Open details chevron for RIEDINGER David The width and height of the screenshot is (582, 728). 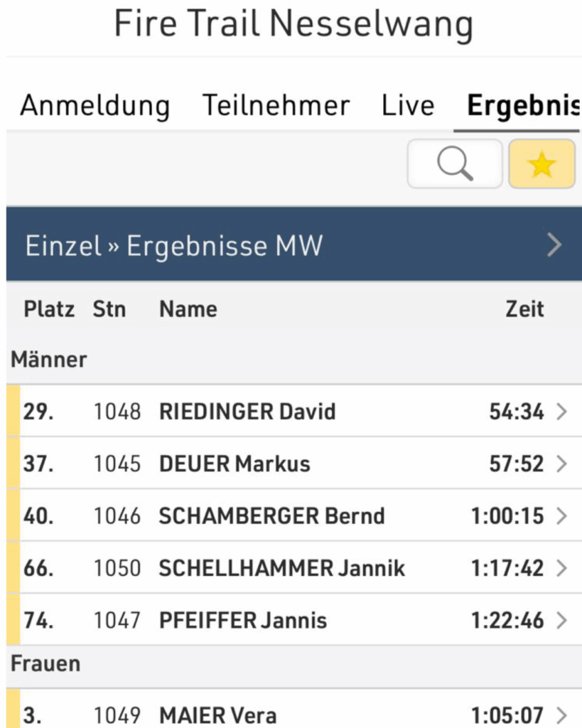pos(562,412)
